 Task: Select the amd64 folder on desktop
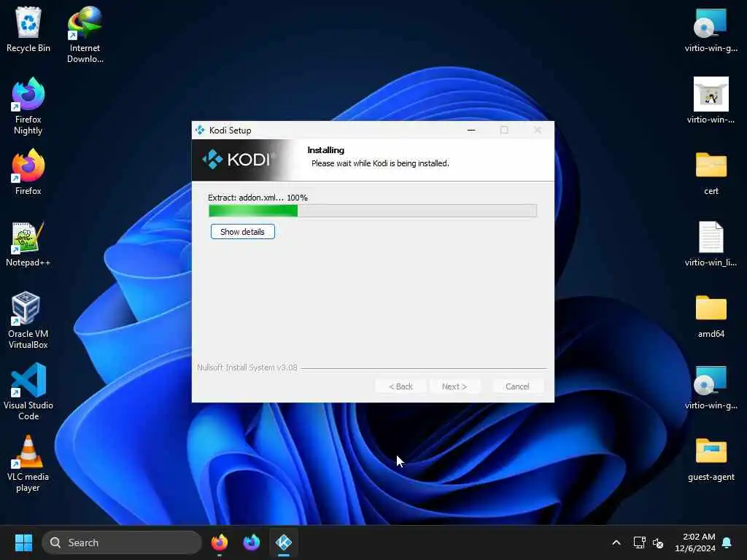coord(711,315)
